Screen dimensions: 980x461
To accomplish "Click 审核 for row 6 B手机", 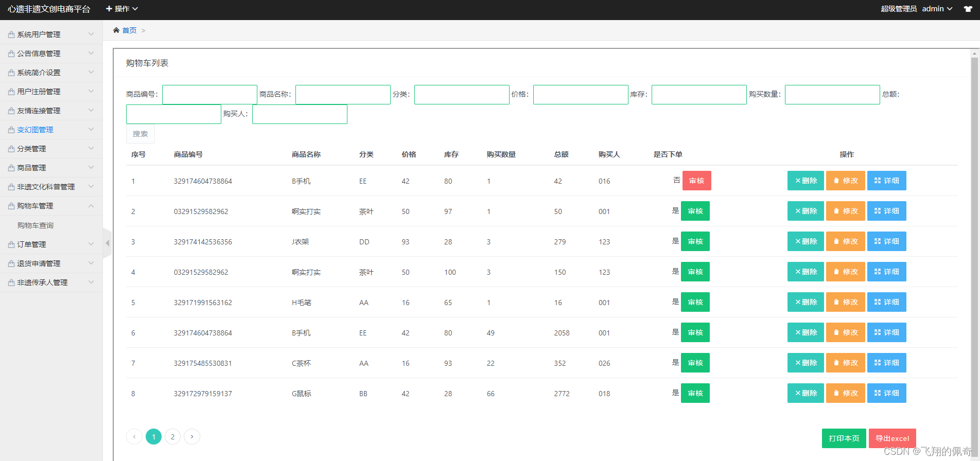I will coord(695,332).
